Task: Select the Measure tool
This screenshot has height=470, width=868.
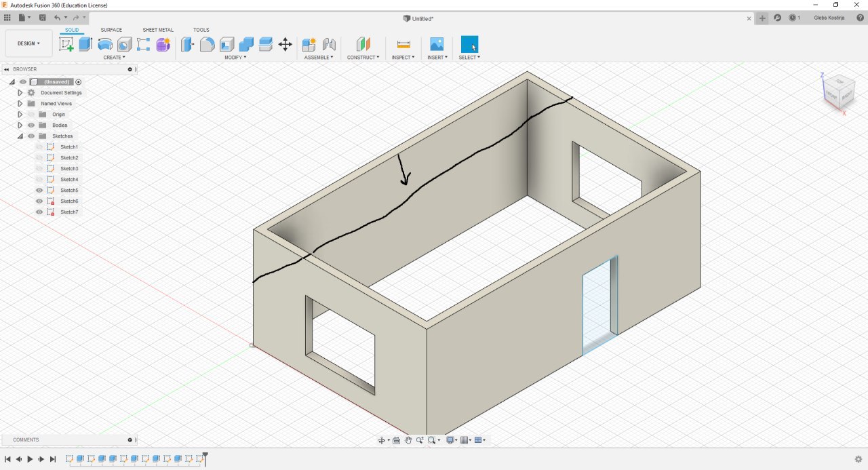Action: (x=403, y=45)
